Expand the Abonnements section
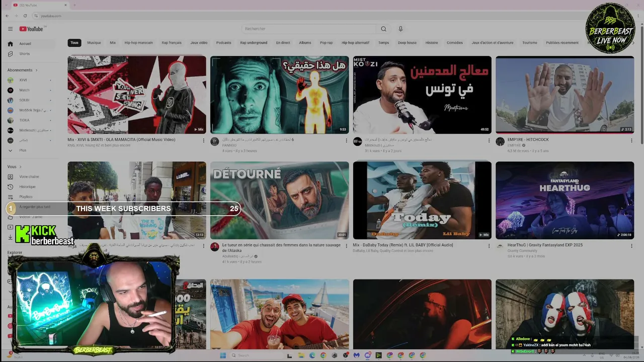644x362 pixels. (x=22, y=70)
